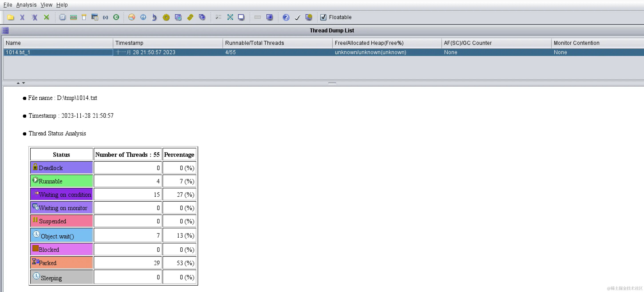Click the blue M monitor icon

[x=143, y=17]
